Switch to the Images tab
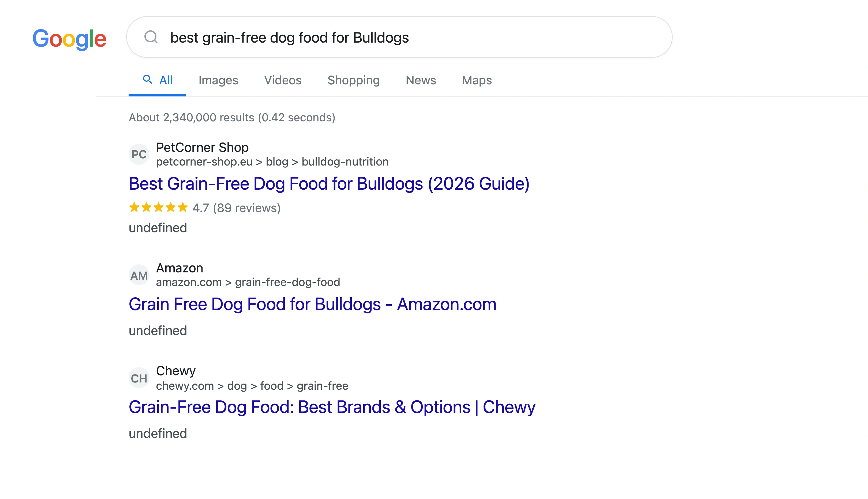 218,80
